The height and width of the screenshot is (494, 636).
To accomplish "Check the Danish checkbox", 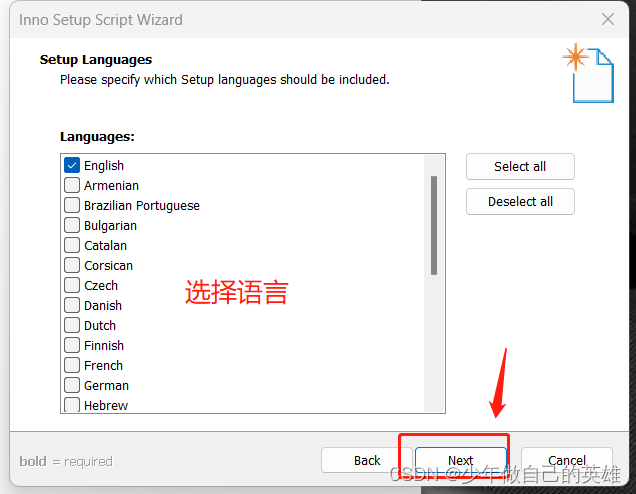I will point(72,305).
